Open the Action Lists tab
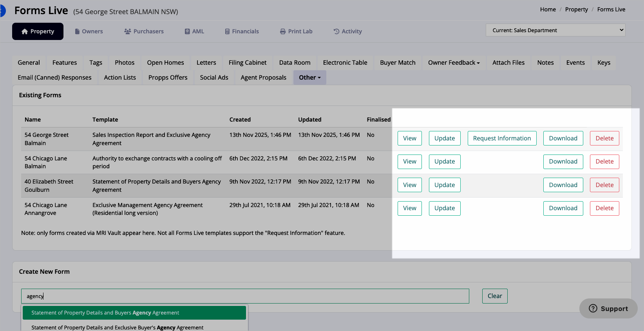The image size is (644, 331). (x=120, y=78)
